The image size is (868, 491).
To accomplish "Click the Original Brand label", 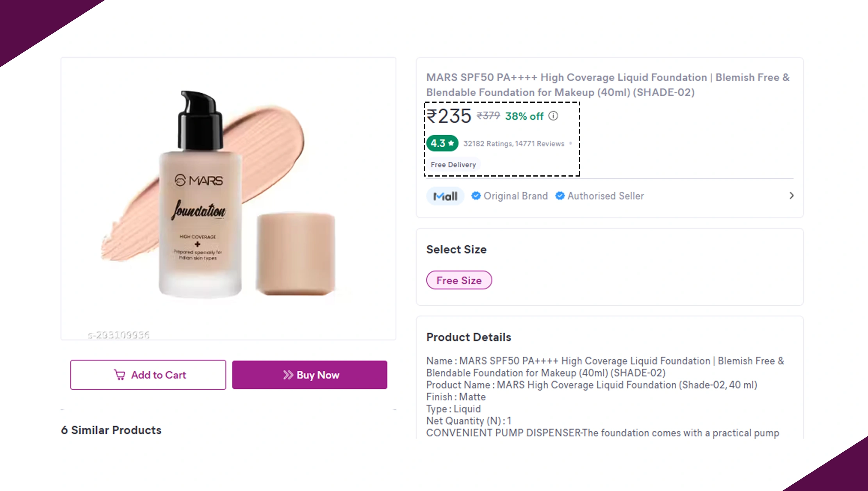I will (515, 196).
